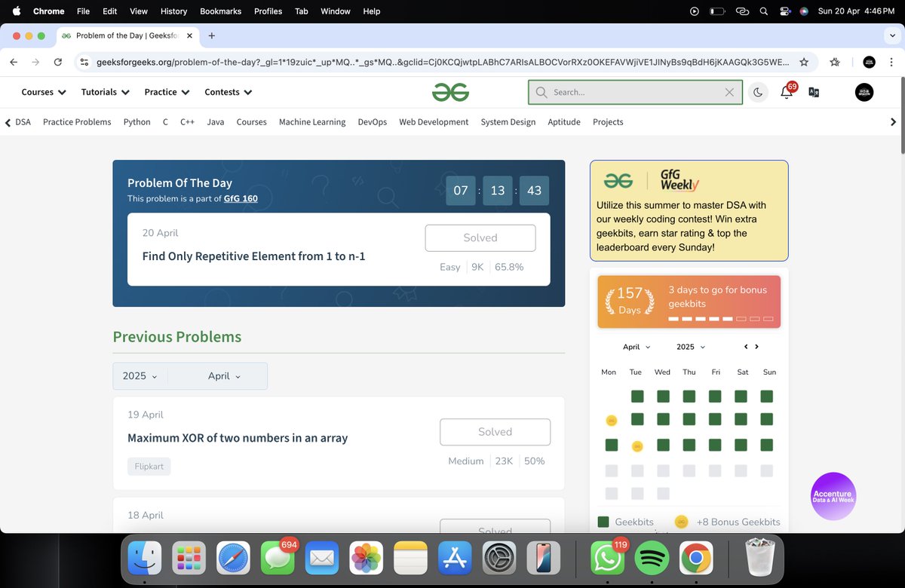Image resolution: width=905 pixels, height=588 pixels.
Task: Open iPhone Mirroring from the dock
Action: [x=545, y=559]
